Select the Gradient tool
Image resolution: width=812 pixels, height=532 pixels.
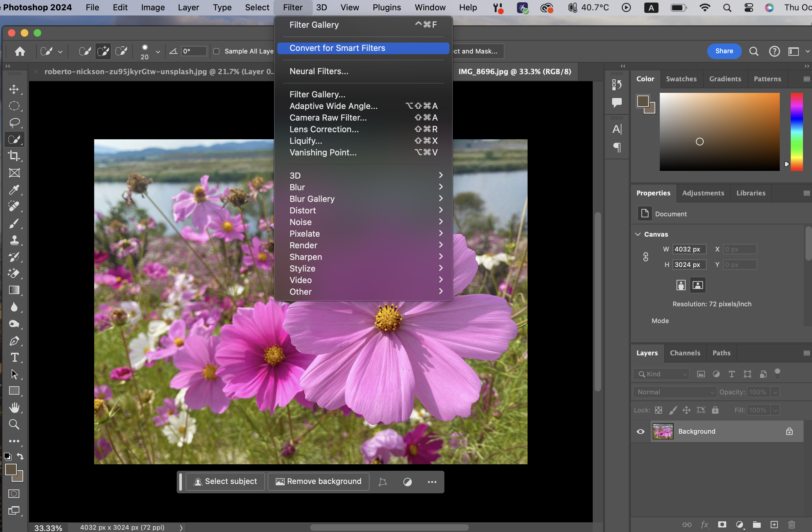(x=14, y=290)
